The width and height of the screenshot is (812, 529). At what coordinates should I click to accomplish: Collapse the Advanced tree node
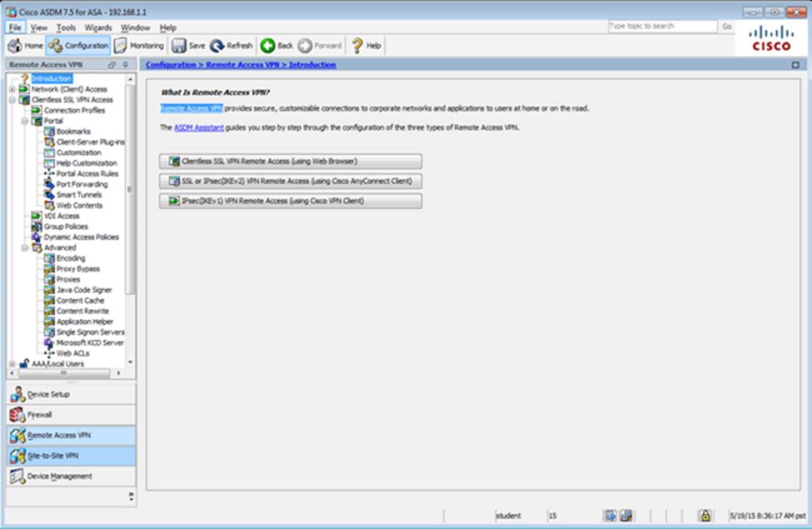(x=24, y=247)
